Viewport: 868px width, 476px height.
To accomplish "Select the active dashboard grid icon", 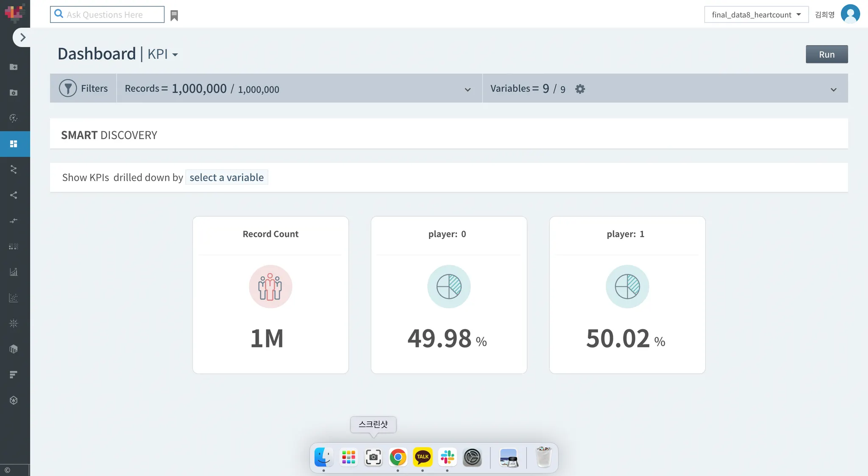I will 14,144.
